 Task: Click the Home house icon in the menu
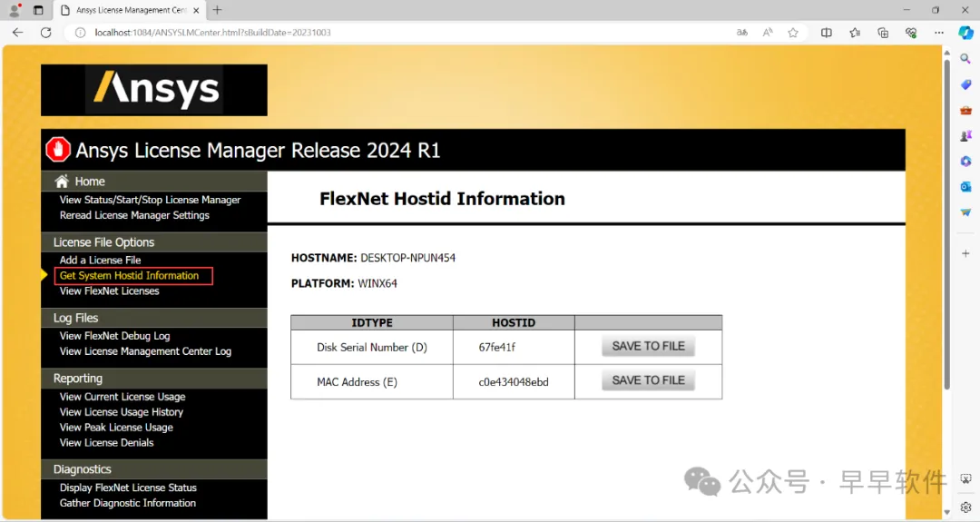point(62,182)
